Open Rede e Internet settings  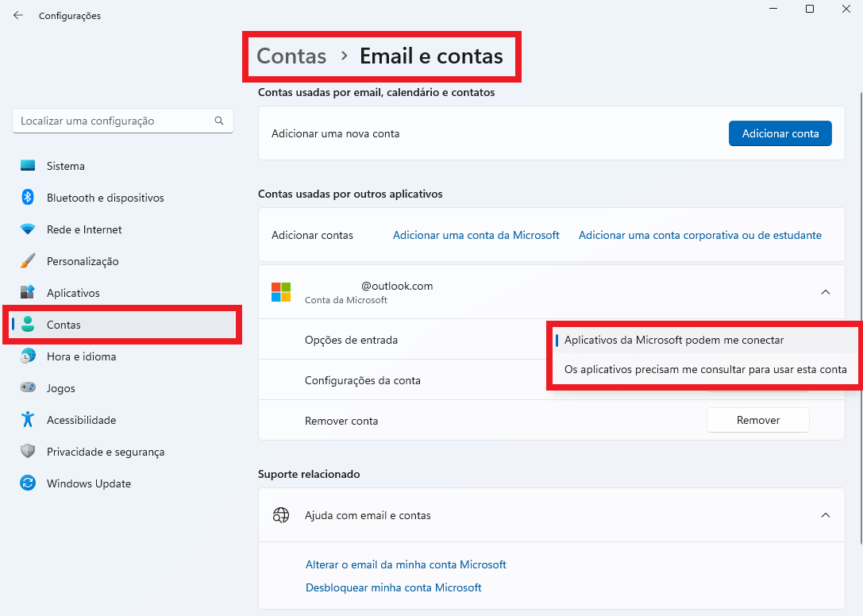pyautogui.click(x=123, y=229)
